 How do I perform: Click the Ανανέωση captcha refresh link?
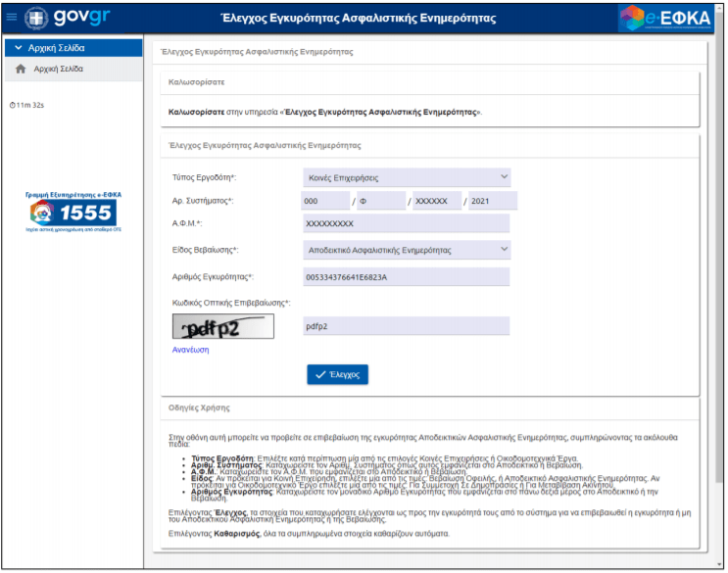(x=190, y=350)
